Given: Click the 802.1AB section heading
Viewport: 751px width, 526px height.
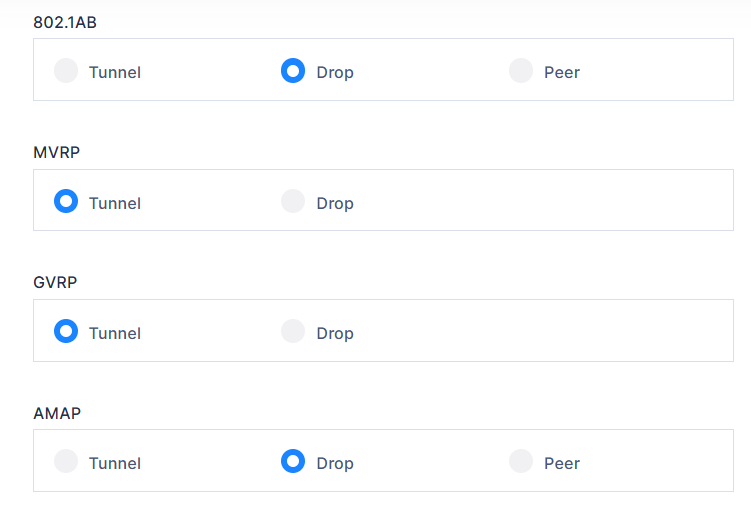Looking at the screenshot, I should click(65, 22).
